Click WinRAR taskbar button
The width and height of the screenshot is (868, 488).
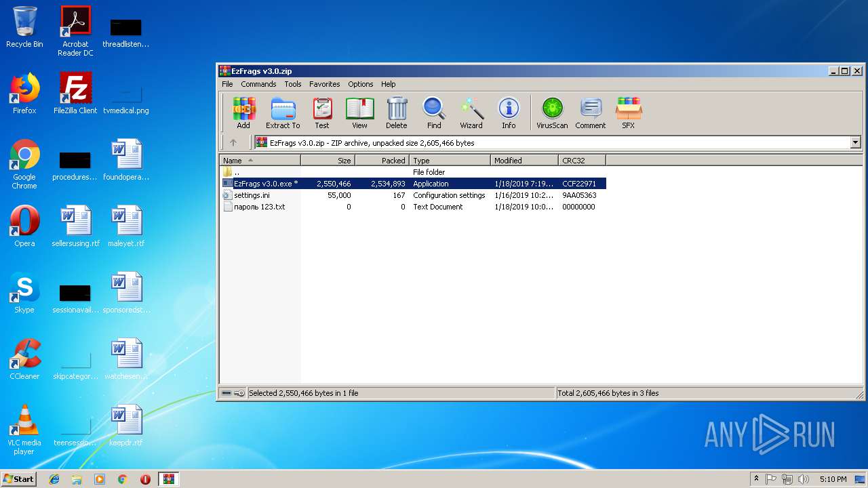coord(169,479)
